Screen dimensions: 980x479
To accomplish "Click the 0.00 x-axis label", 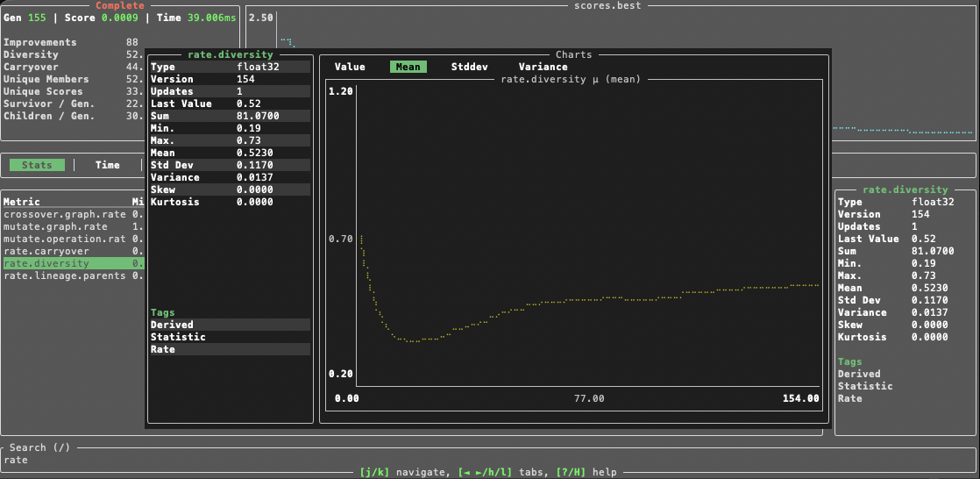I will (347, 398).
